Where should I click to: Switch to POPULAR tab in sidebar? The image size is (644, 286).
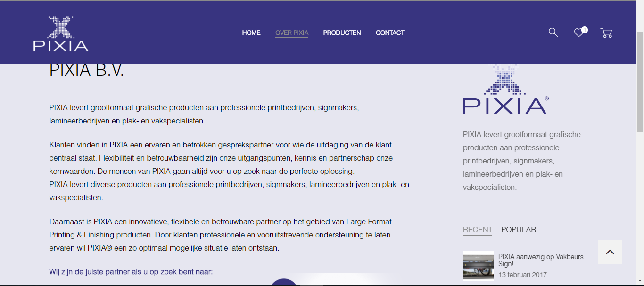pyautogui.click(x=519, y=230)
